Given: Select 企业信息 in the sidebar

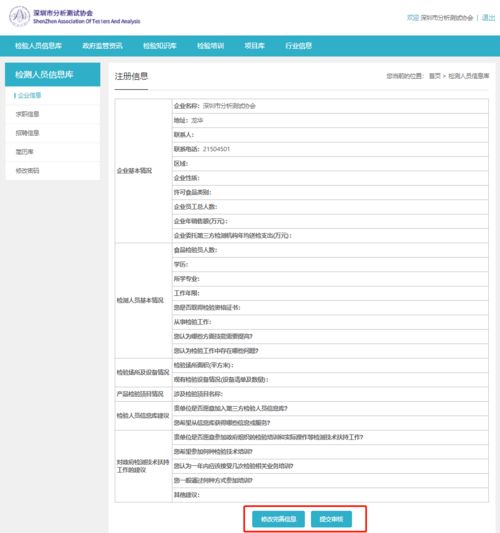Looking at the screenshot, I should click(x=30, y=95).
